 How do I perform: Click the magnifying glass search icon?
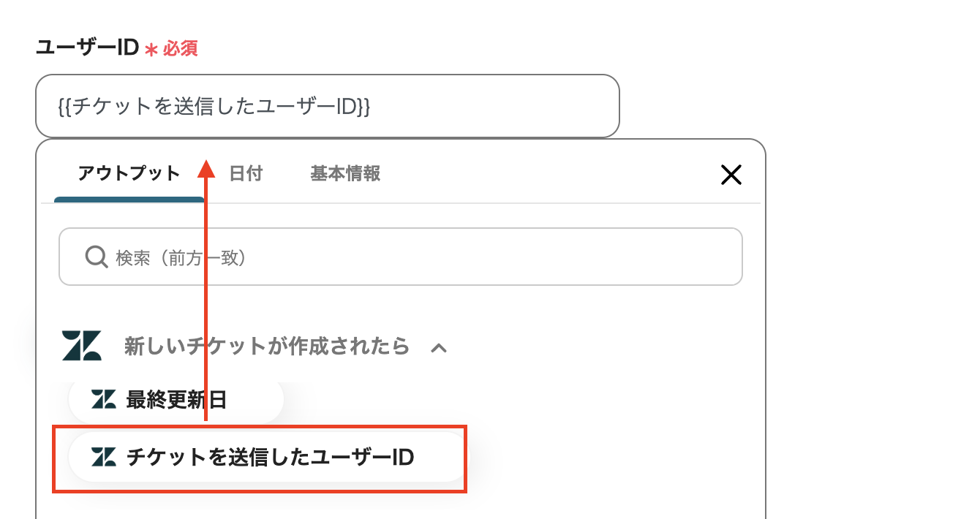pos(96,257)
